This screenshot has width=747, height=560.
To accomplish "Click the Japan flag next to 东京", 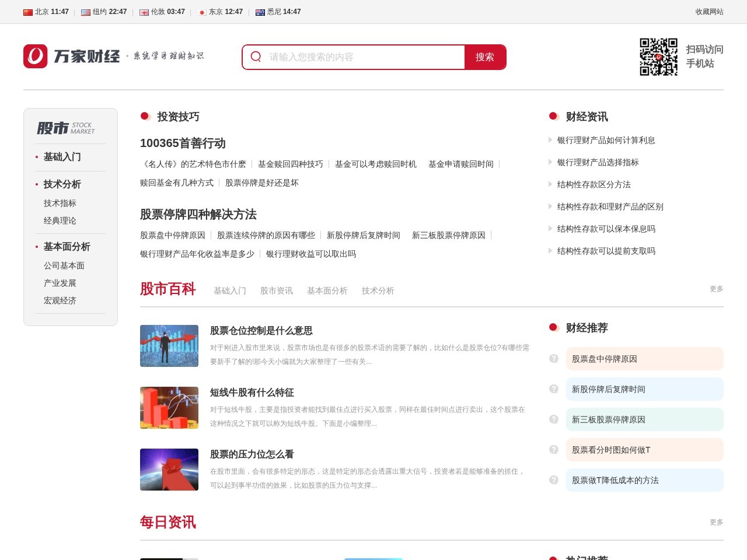I will point(202,12).
